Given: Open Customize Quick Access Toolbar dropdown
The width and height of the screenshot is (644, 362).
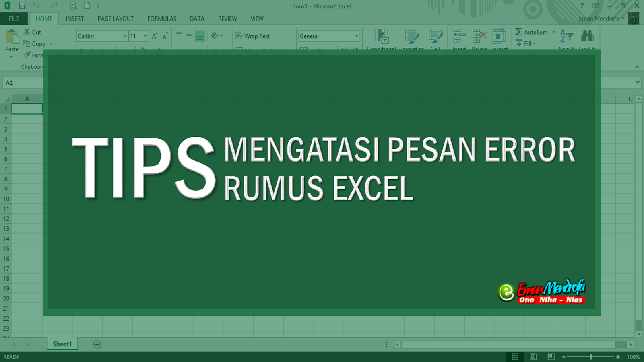Looking at the screenshot, I should coord(98,6).
